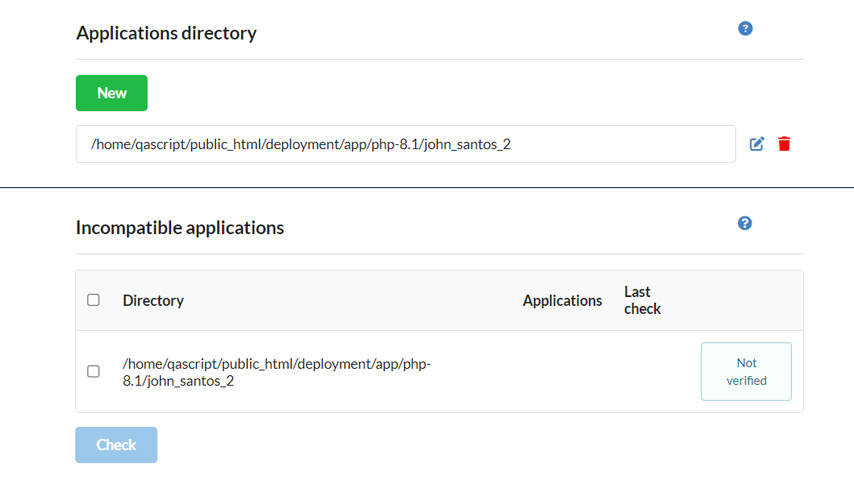Select the directory path text in table row
This screenshot has width=854, height=480.
(x=277, y=372)
